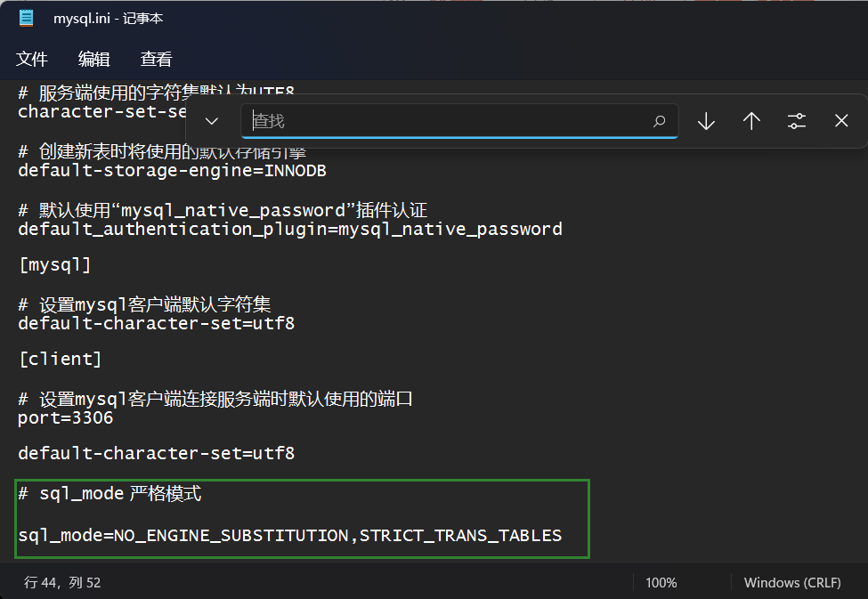Open the search filter options icon
This screenshot has height=599, width=868.
coord(796,120)
